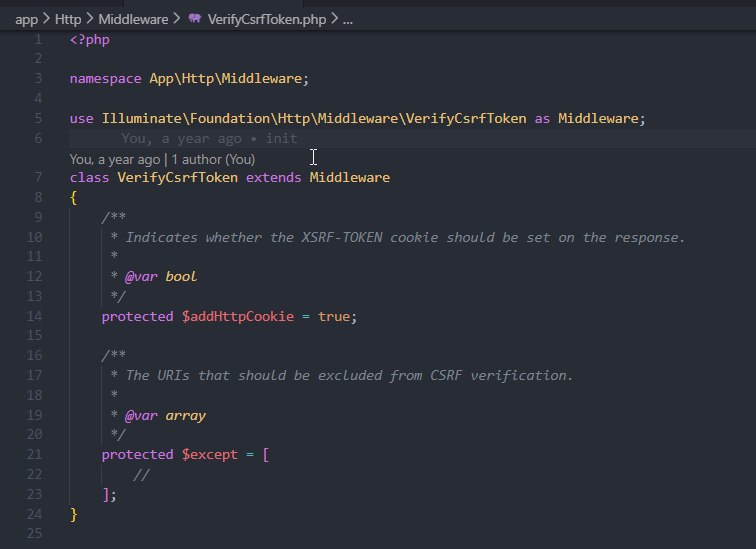Click the 'as' keyword on line 5
Viewport: 756px width, 549px height.
point(542,119)
